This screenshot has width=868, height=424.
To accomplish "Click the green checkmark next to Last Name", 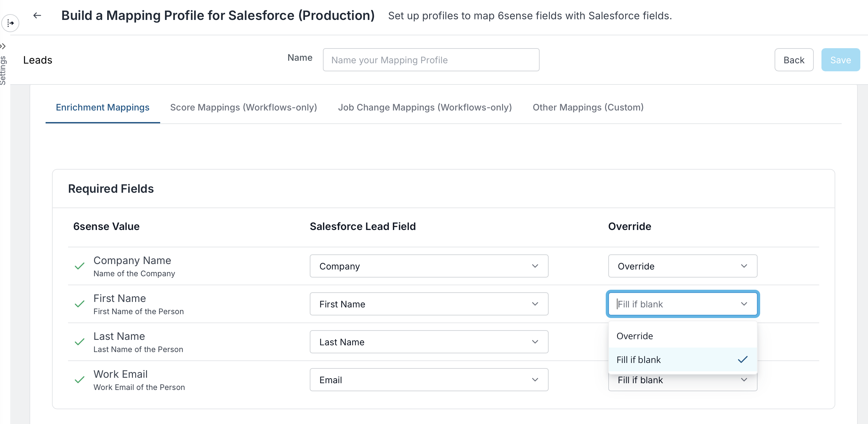I will (80, 342).
